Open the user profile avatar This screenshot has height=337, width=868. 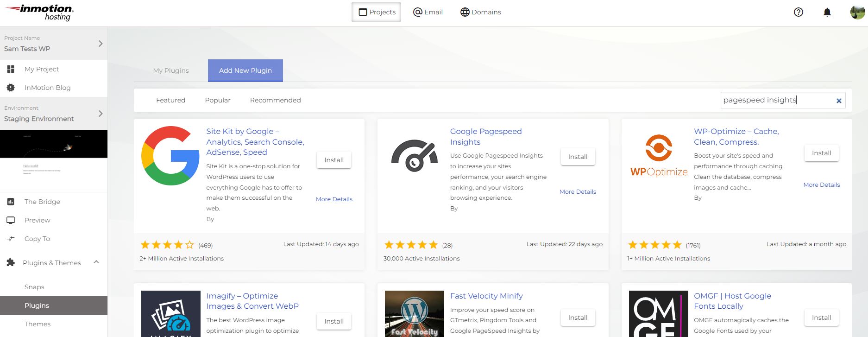(857, 12)
